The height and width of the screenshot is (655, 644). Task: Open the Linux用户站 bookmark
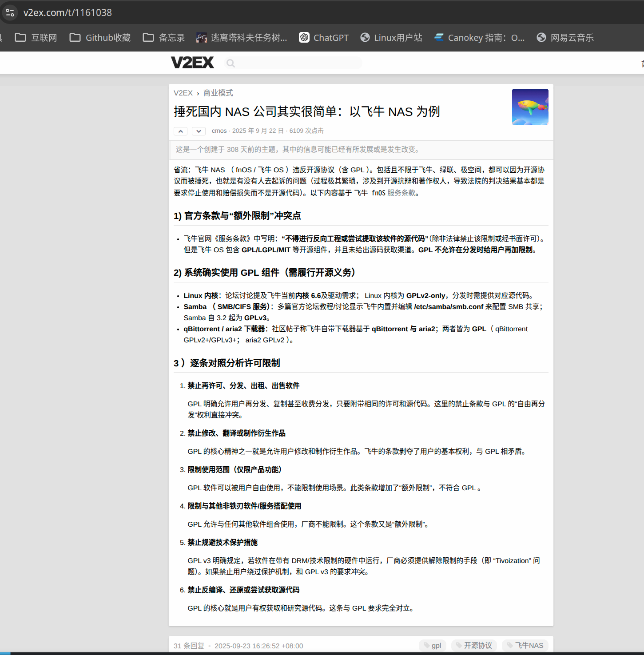391,38
